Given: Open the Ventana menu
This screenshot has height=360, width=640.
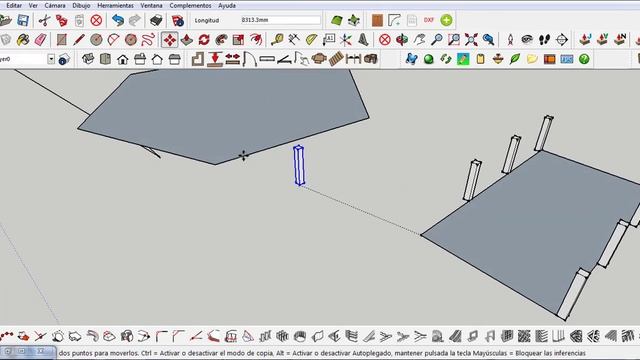Looking at the screenshot, I should click(151, 6).
